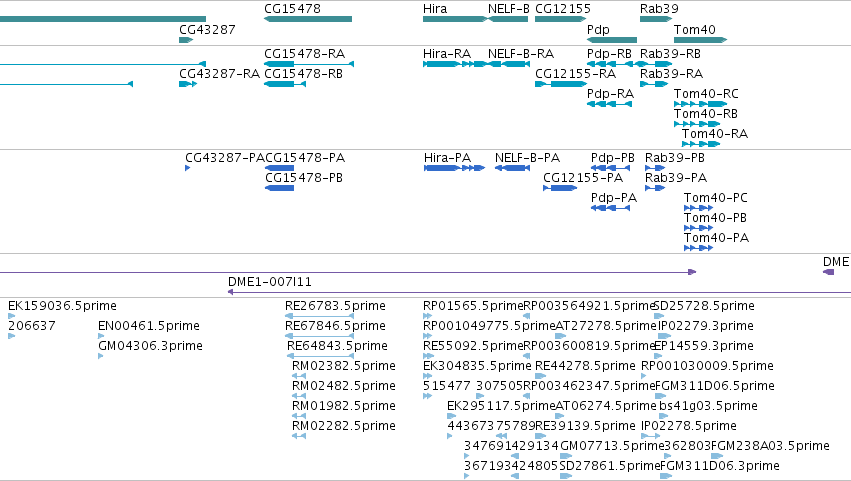This screenshot has width=851, height=481.
Task: Select the Pdp gene label
Action: point(598,30)
